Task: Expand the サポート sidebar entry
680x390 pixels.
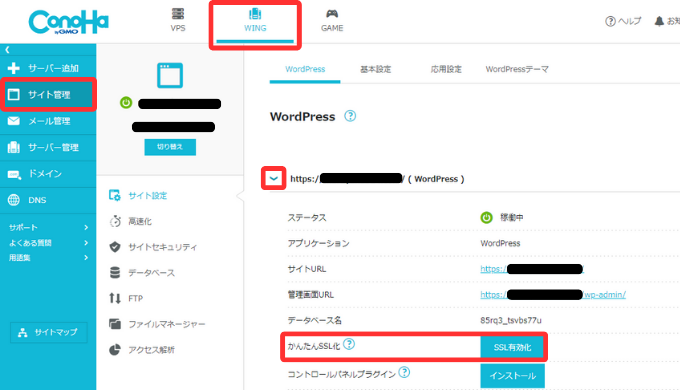Action: pyautogui.click(x=48, y=227)
